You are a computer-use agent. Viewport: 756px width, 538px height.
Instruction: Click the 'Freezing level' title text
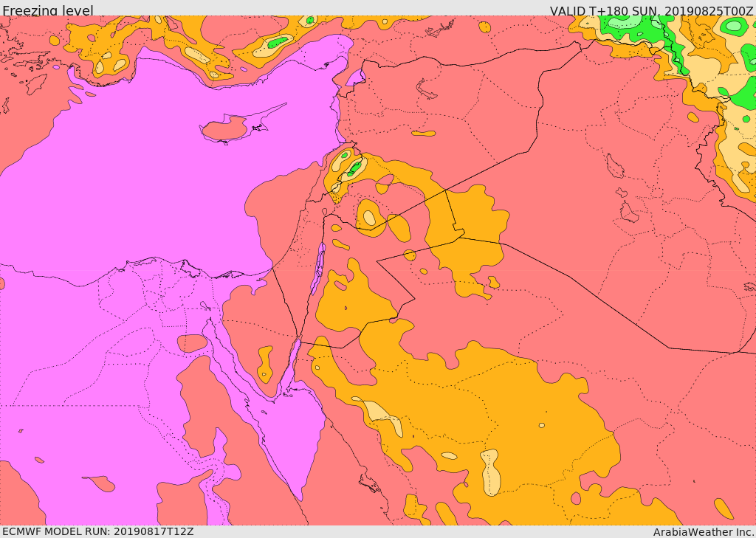pos(48,10)
